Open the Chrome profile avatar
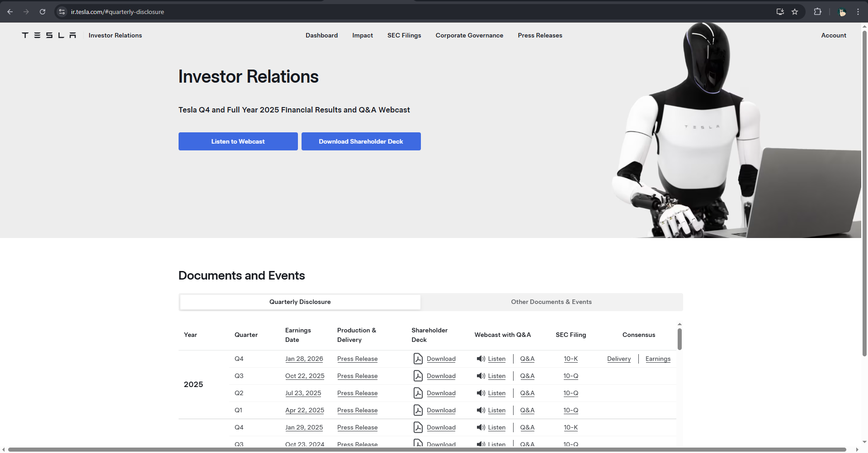 (x=842, y=12)
